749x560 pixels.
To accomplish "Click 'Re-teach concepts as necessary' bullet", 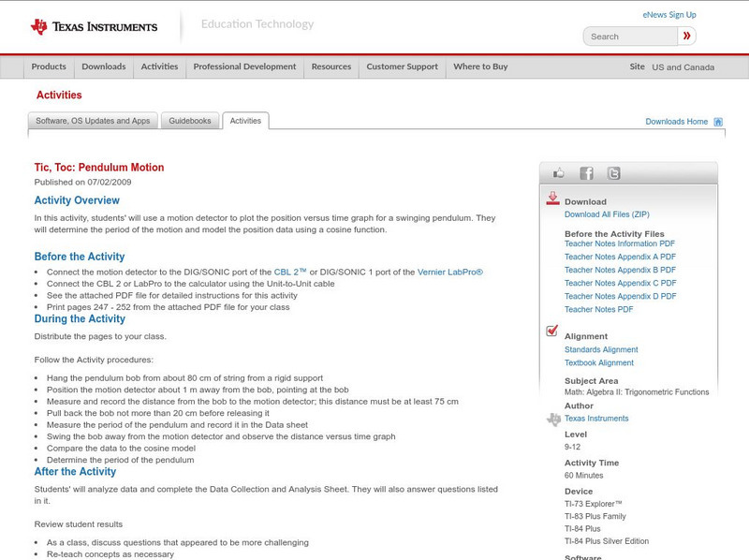I will tap(110, 554).
